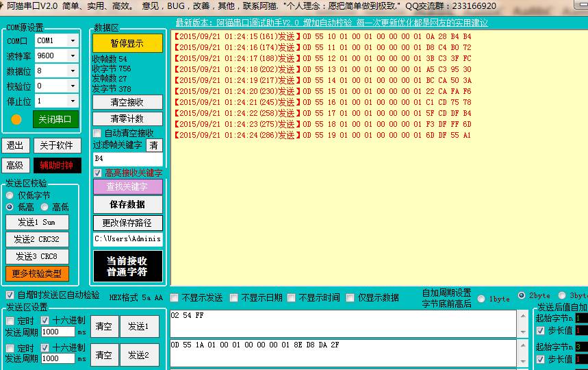Image resolution: width=588 pixels, height=370 pixels.
Task: Click the 发送2 send button
Action: tap(139, 355)
